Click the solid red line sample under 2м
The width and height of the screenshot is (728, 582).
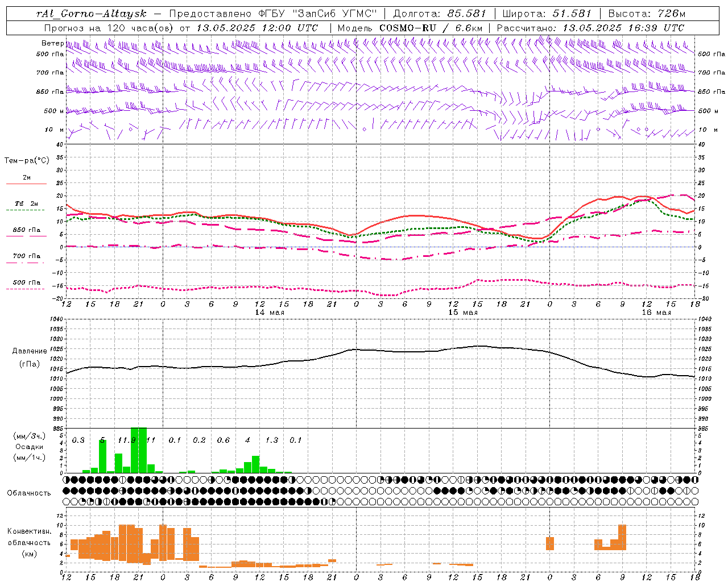pyautogui.click(x=26, y=184)
